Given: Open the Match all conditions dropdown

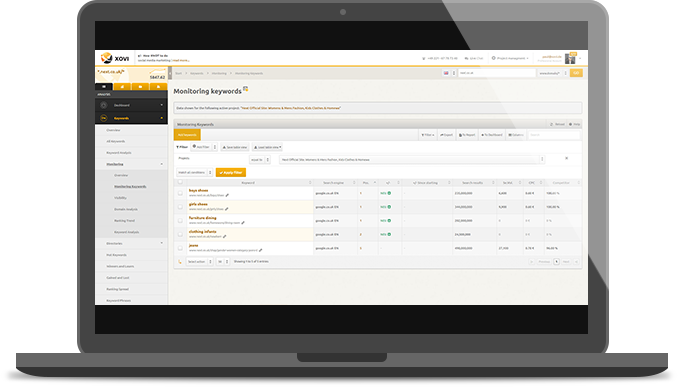Looking at the screenshot, I should click(x=195, y=172).
